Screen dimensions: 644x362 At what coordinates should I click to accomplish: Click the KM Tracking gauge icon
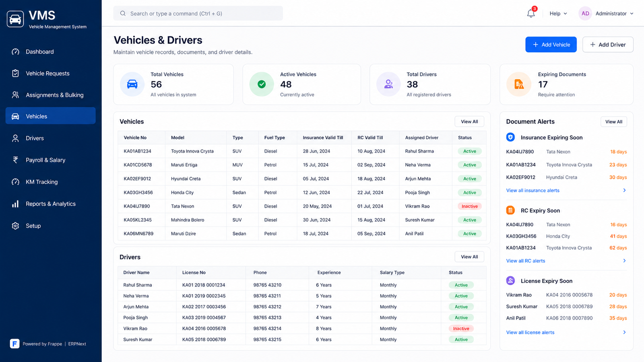point(15,182)
